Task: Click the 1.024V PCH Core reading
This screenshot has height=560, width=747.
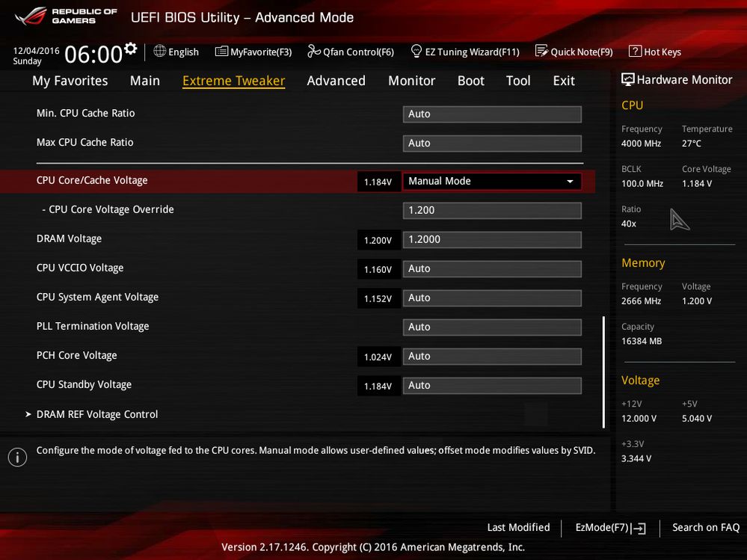Action: pos(378,357)
